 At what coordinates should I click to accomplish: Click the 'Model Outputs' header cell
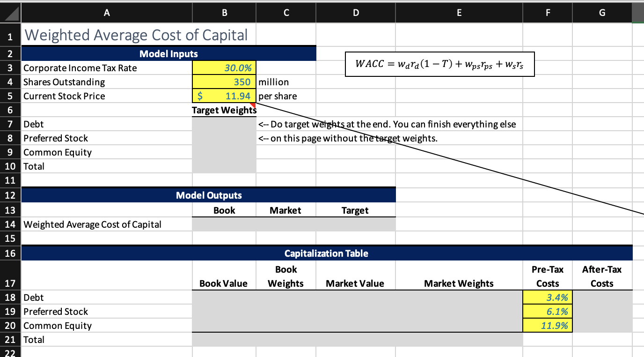209,195
